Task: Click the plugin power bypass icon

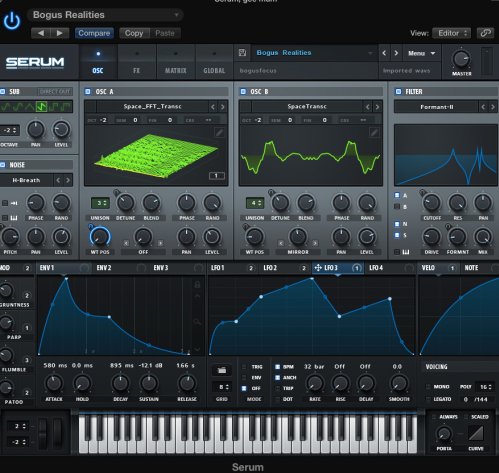Action: click(x=12, y=21)
